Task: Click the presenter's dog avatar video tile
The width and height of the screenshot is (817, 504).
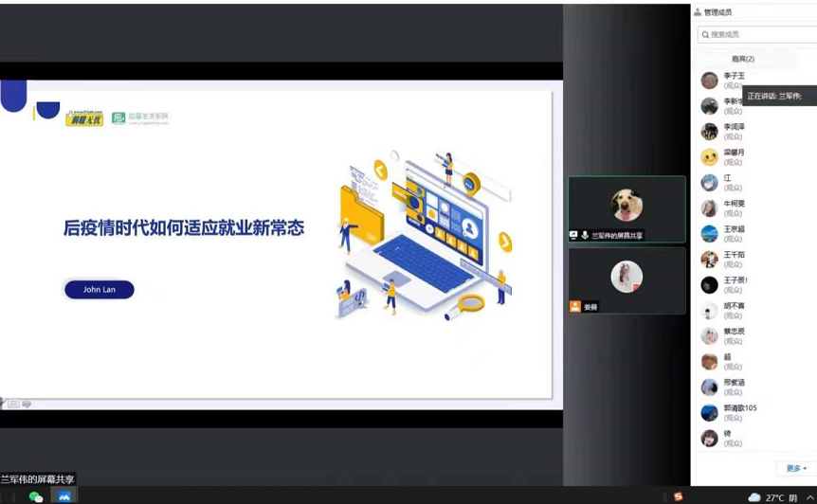Action: click(x=626, y=205)
